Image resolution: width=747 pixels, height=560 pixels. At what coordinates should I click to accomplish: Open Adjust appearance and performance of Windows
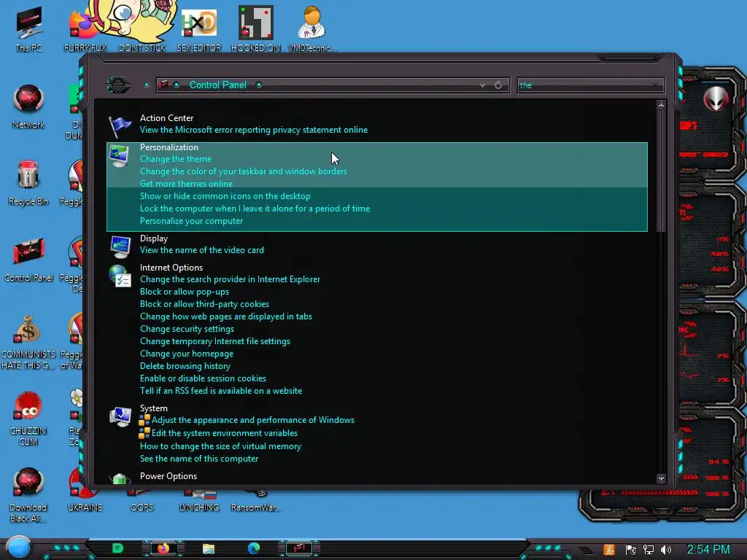253,420
